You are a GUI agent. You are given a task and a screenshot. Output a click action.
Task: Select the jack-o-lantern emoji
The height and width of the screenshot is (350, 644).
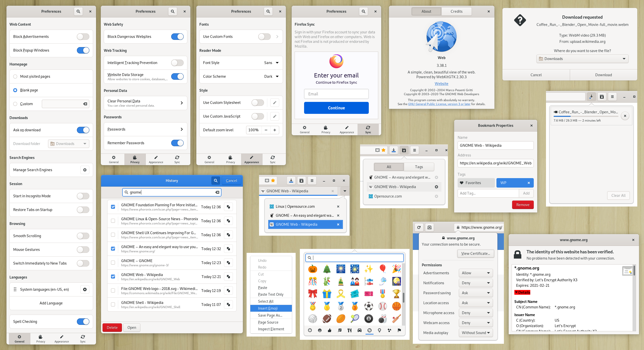(313, 269)
